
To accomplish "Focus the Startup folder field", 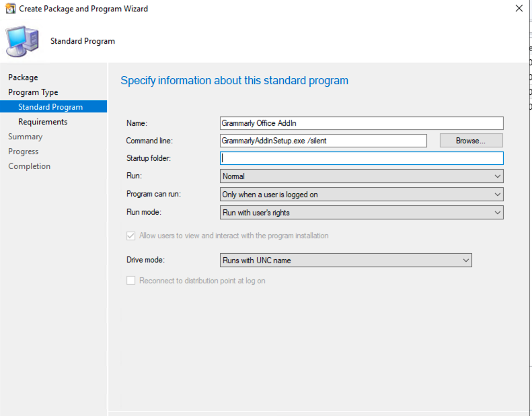I will (x=362, y=158).
